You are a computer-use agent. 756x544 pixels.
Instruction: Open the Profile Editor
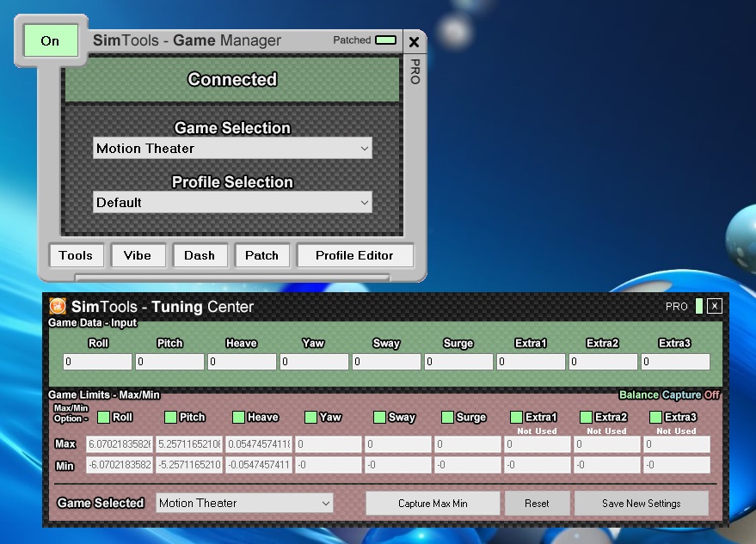[354, 255]
